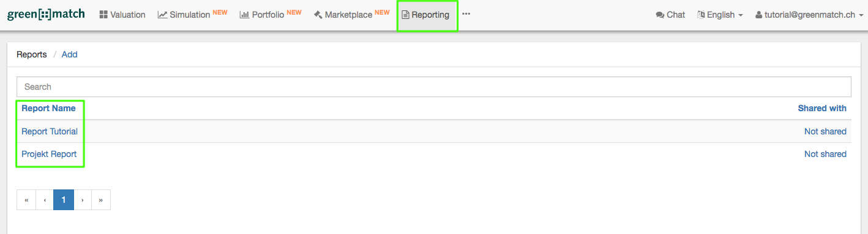Open the tutorial@greenmatch.ch account menu

809,15
